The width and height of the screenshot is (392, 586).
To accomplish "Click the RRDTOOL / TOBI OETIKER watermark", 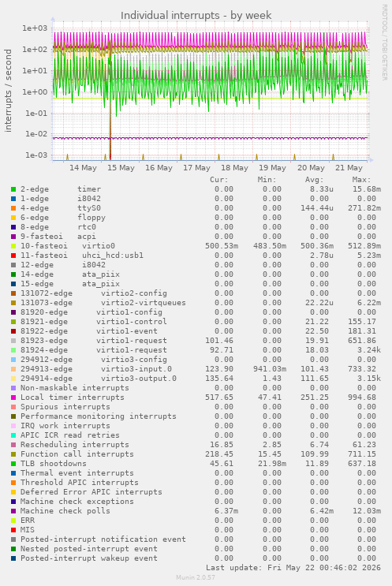I will click(x=384, y=43).
